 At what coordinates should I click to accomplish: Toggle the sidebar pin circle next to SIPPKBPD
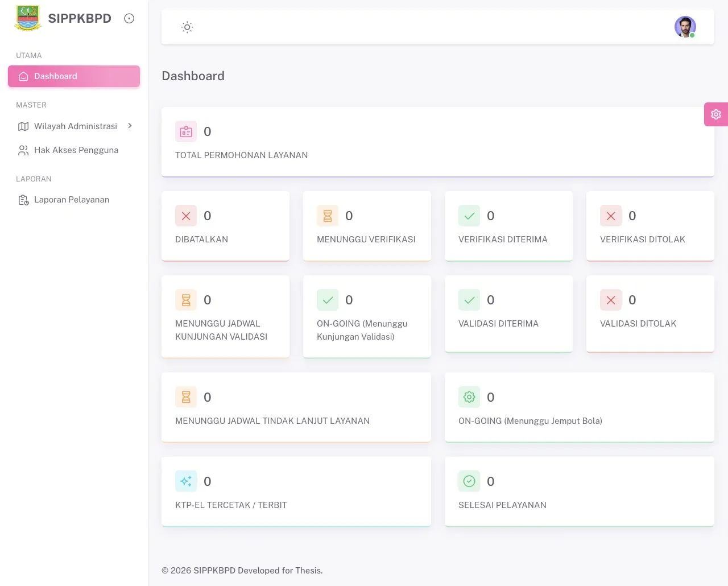129,18
